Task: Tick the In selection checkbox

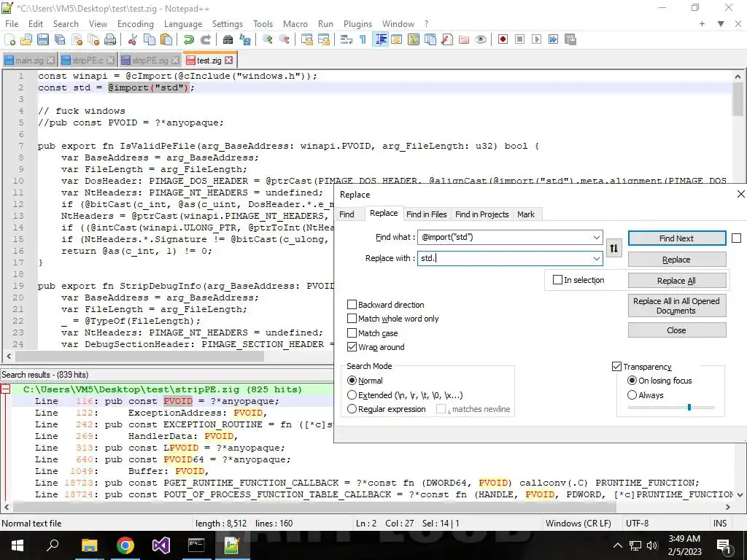Action: click(557, 280)
